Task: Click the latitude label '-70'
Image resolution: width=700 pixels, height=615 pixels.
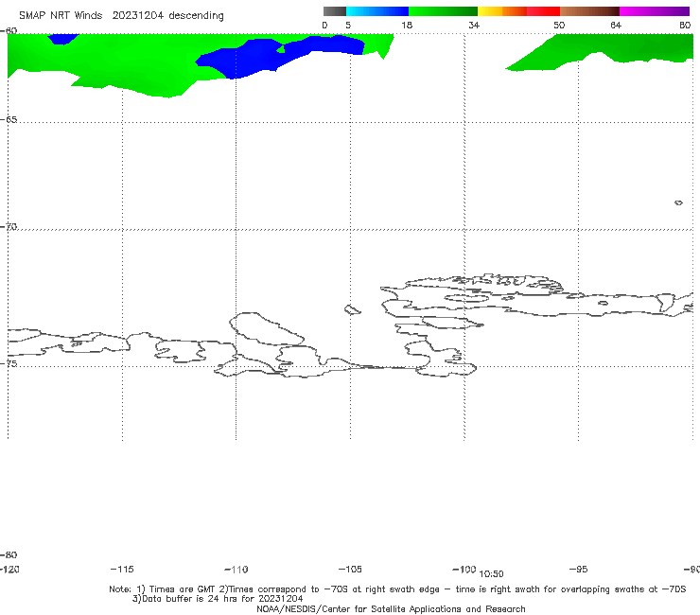Action: [x=9, y=226]
